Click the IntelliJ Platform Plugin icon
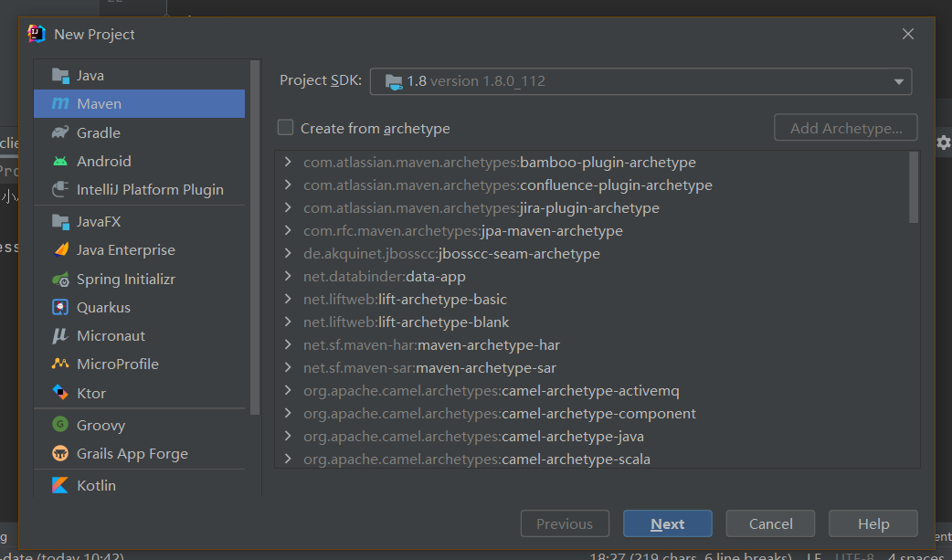Image resolution: width=952 pixels, height=560 pixels. click(x=60, y=189)
